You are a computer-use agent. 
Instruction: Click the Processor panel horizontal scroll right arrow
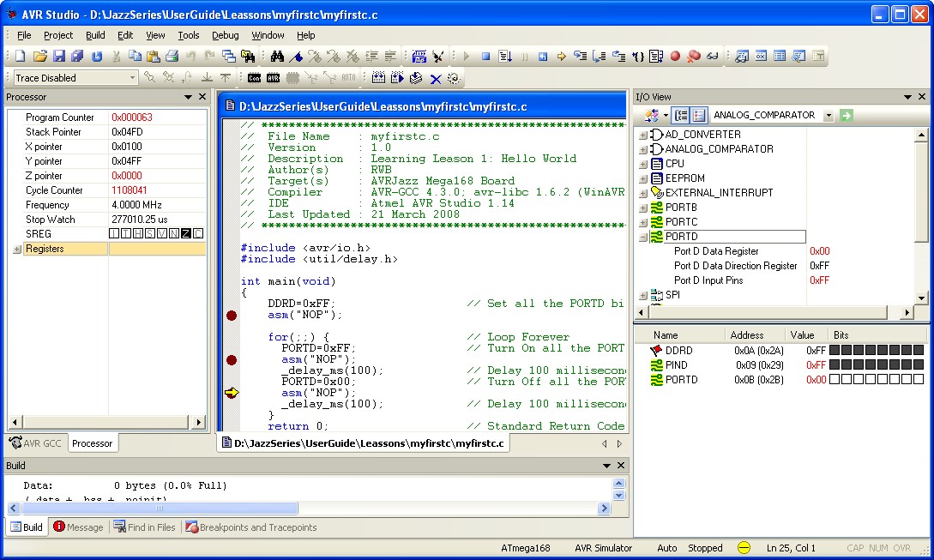(x=198, y=422)
